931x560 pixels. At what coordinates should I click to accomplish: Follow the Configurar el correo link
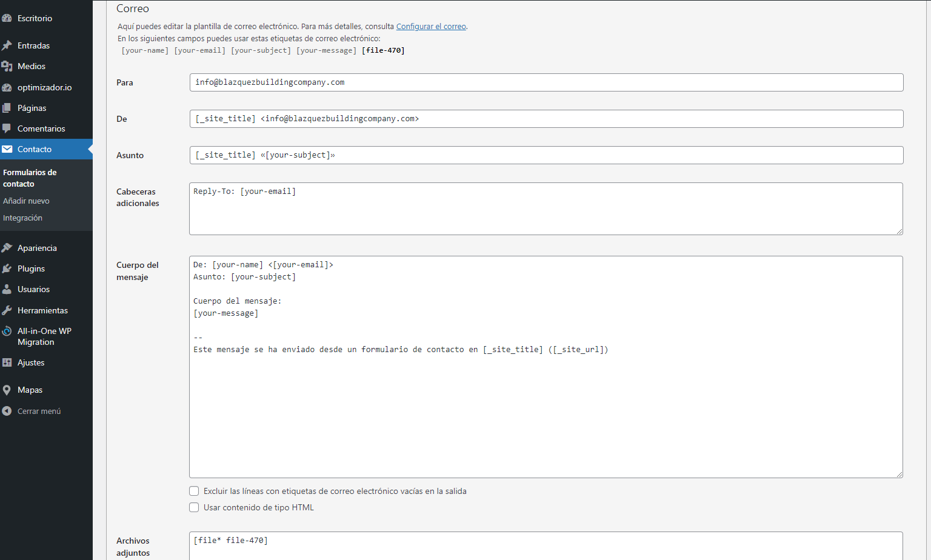coord(431,27)
